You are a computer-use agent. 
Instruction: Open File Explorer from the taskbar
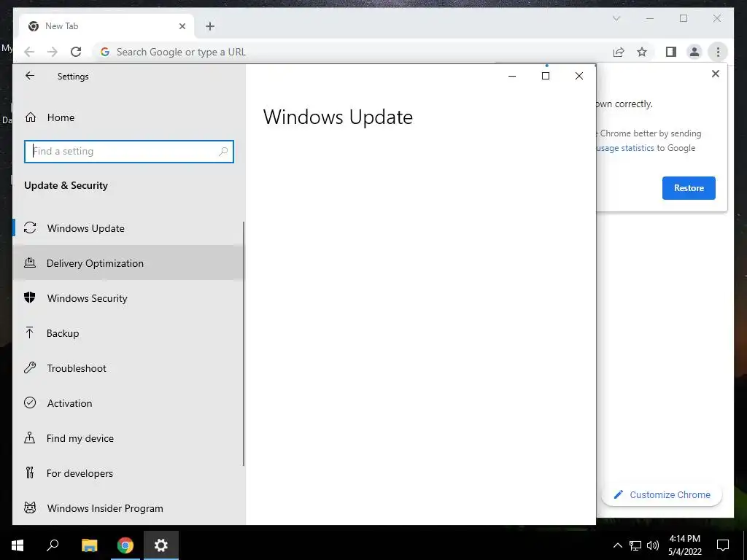[x=89, y=545]
